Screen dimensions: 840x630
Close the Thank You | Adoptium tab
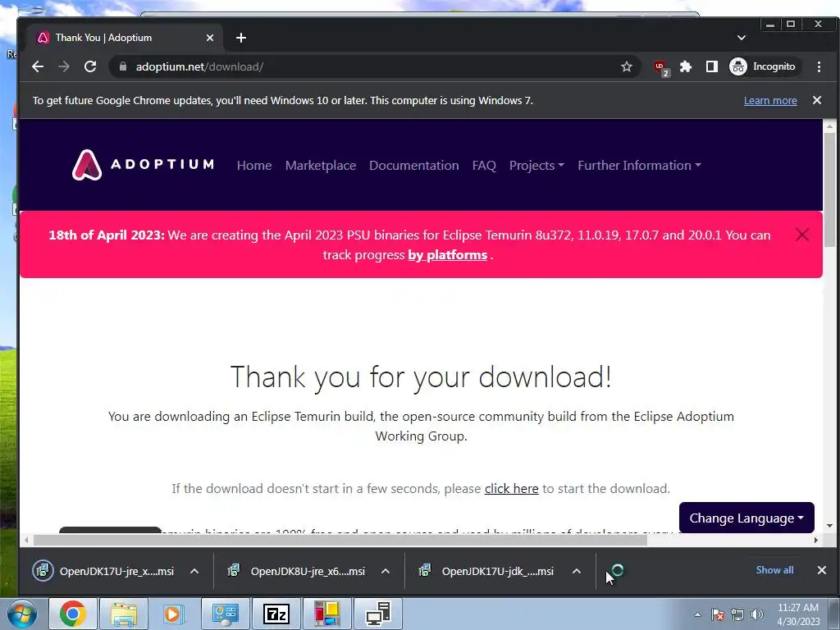point(210,38)
